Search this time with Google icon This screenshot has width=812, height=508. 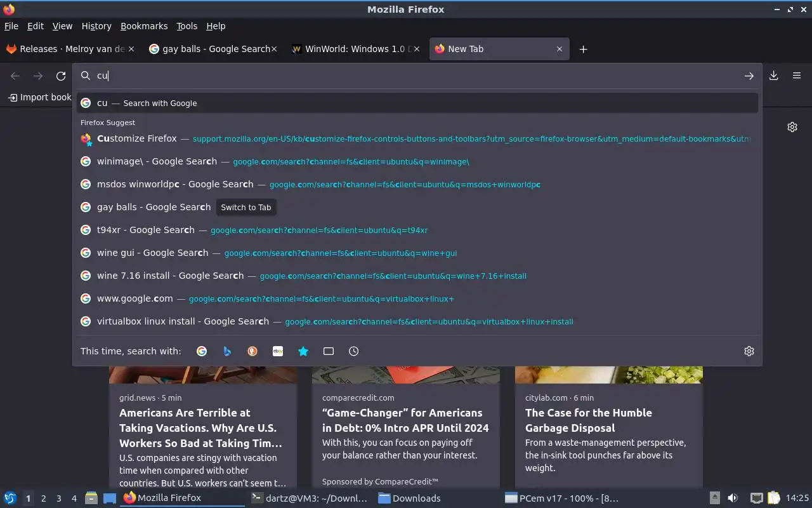click(x=202, y=351)
